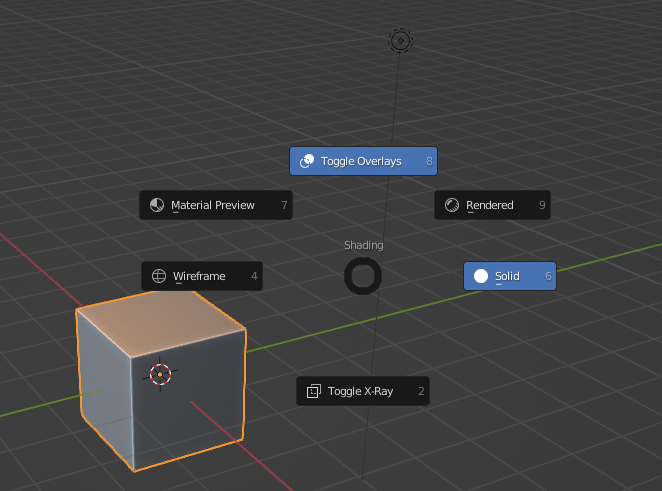
Task: Click Toggle X-Ray in the pie menu
Action: [x=363, y=391]
